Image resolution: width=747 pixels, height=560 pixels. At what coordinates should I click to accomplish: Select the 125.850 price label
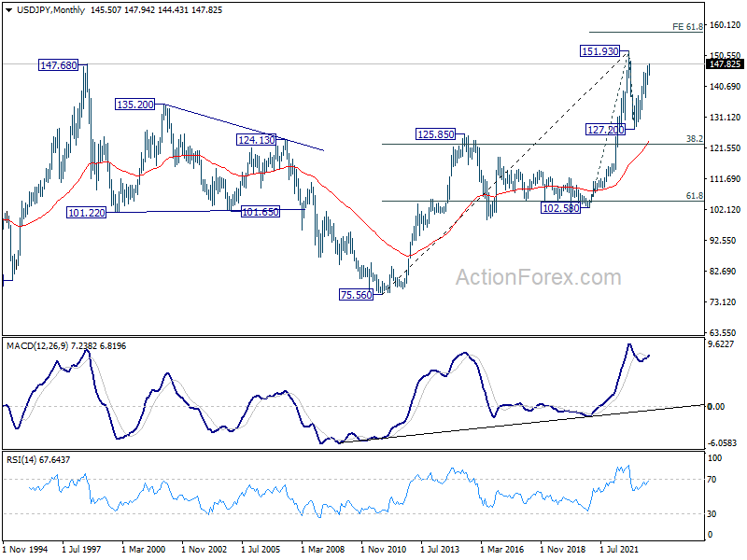point(435,134)
